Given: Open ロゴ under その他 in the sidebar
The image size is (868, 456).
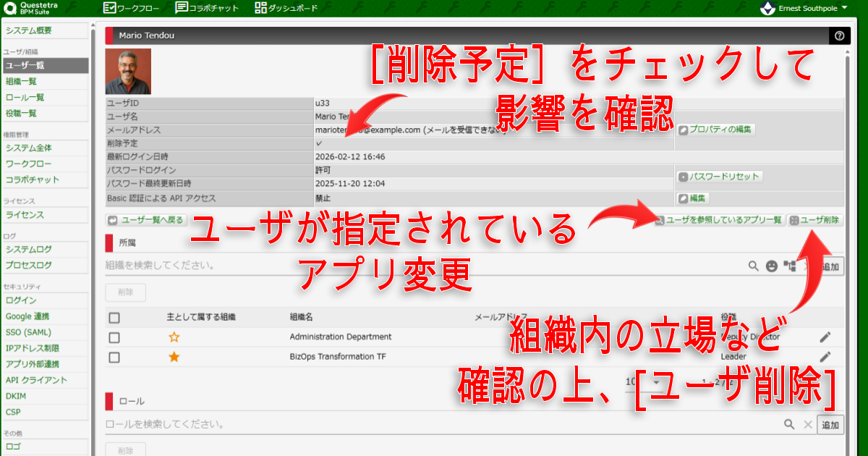Looking at the screenshot, I should click(45, 447).
